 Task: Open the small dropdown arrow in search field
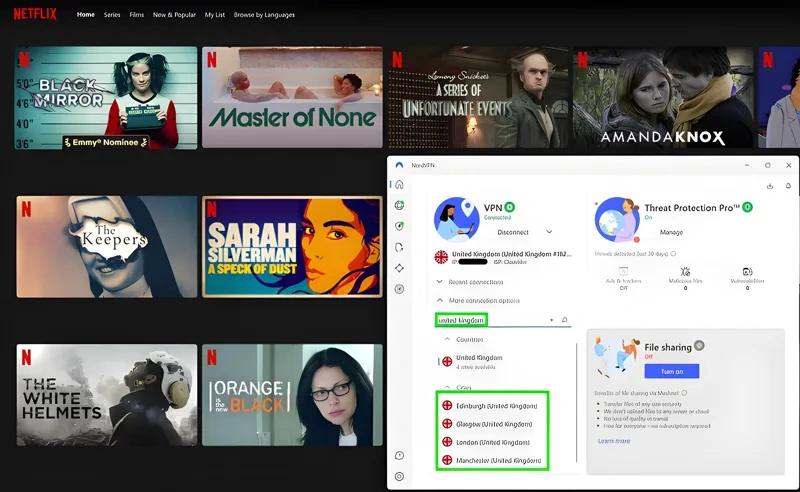click(552, 321)
